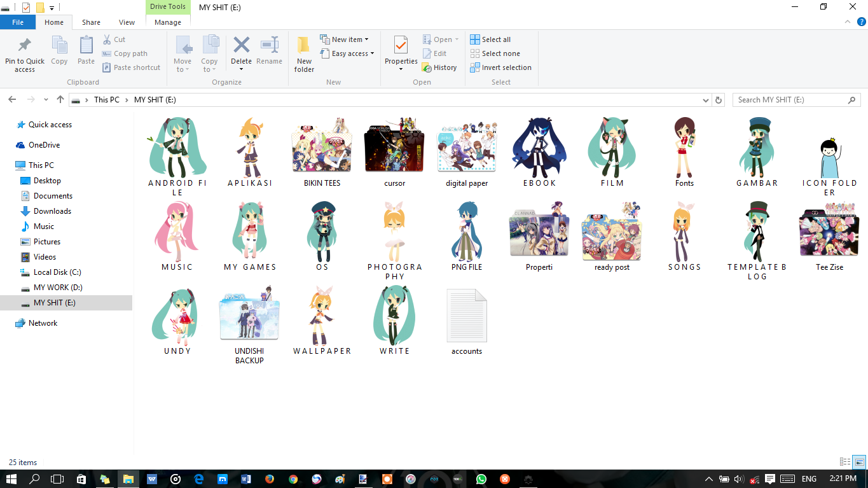
Task: Open Explorer Help question mark
Action: click(861, 22)
